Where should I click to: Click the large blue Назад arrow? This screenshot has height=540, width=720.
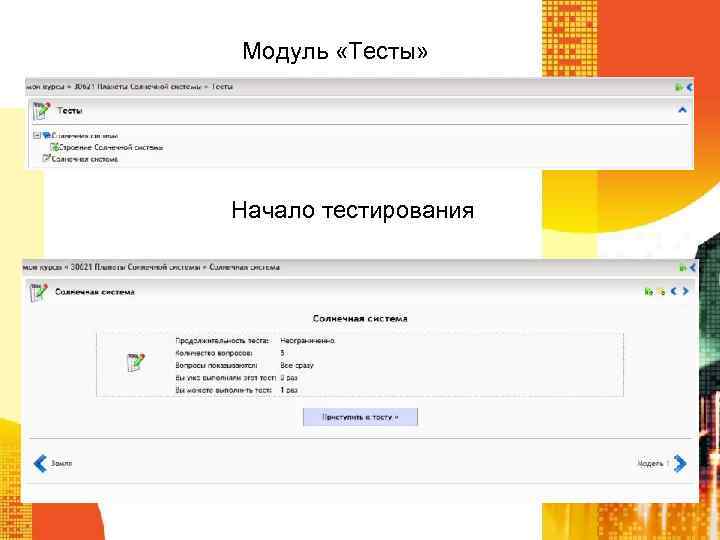coord(40,463)
